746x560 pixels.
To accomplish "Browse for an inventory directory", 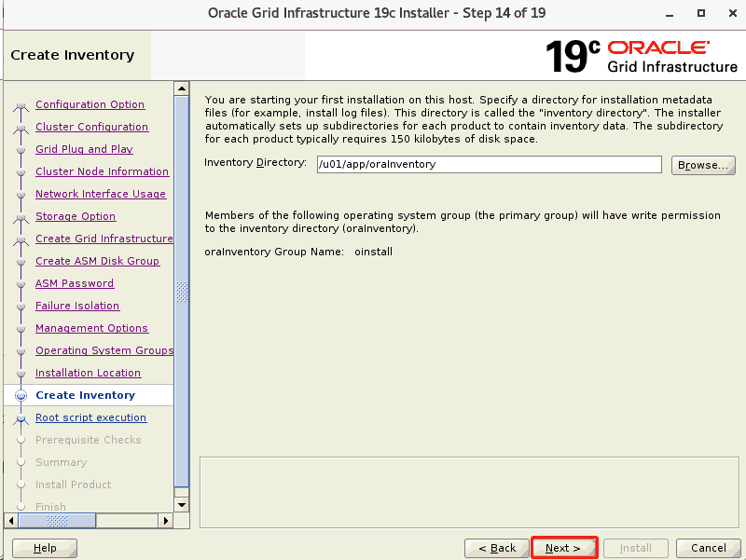I will click(x=703, y=165).
